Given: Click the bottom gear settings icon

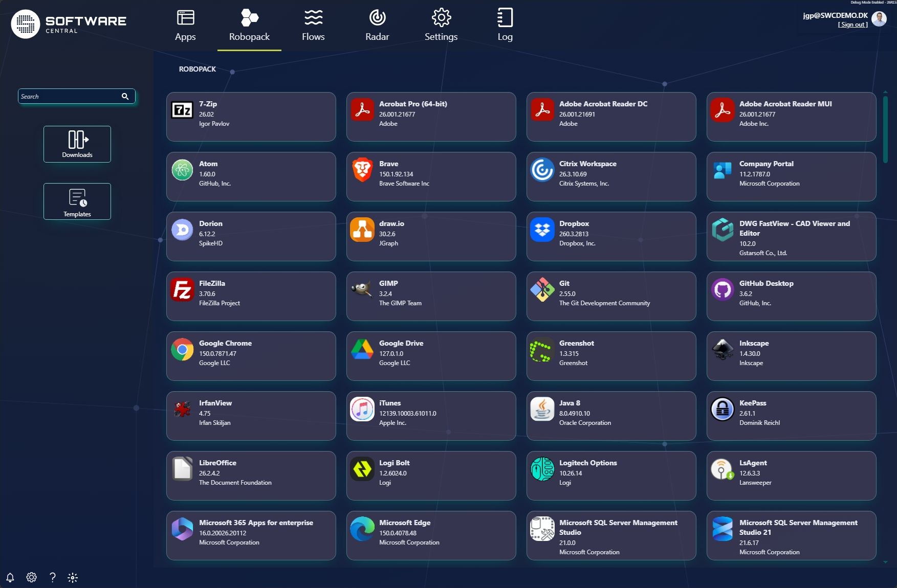Looking at the screenshot, I should 31,577.
